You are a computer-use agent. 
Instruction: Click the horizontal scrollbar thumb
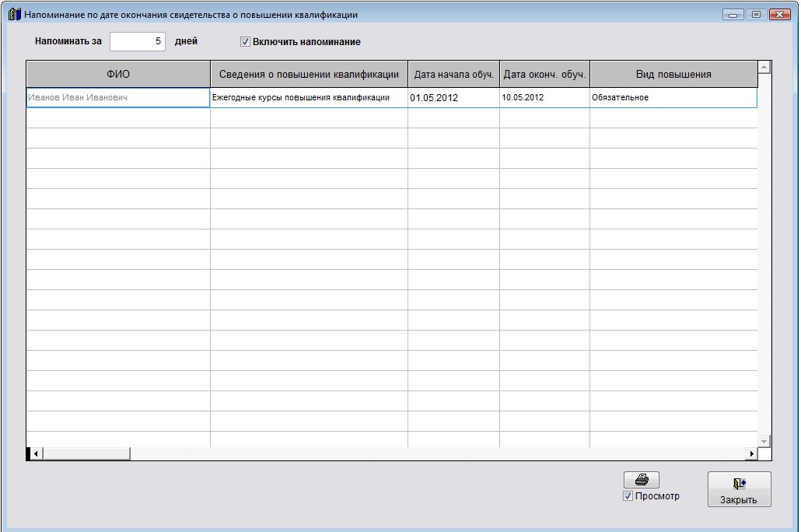point(86,453)
